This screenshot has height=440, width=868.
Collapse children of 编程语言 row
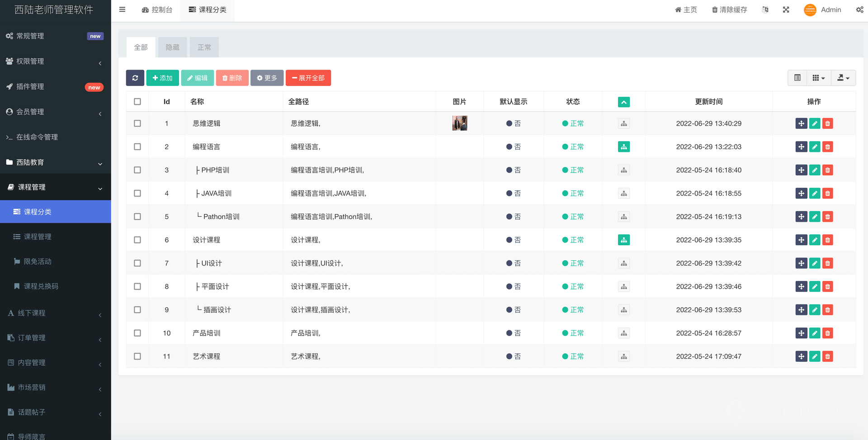point(624,147)
